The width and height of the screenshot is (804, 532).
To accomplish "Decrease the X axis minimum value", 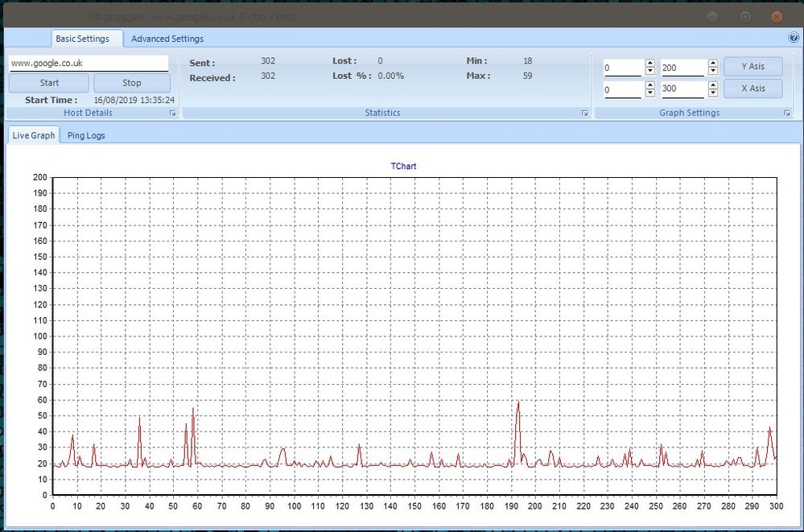I will coord(650,93).
